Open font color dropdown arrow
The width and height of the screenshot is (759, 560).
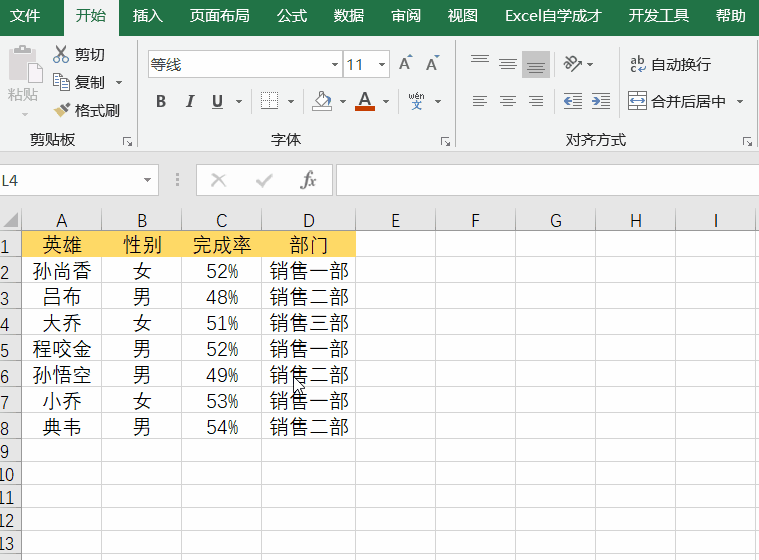386,102
